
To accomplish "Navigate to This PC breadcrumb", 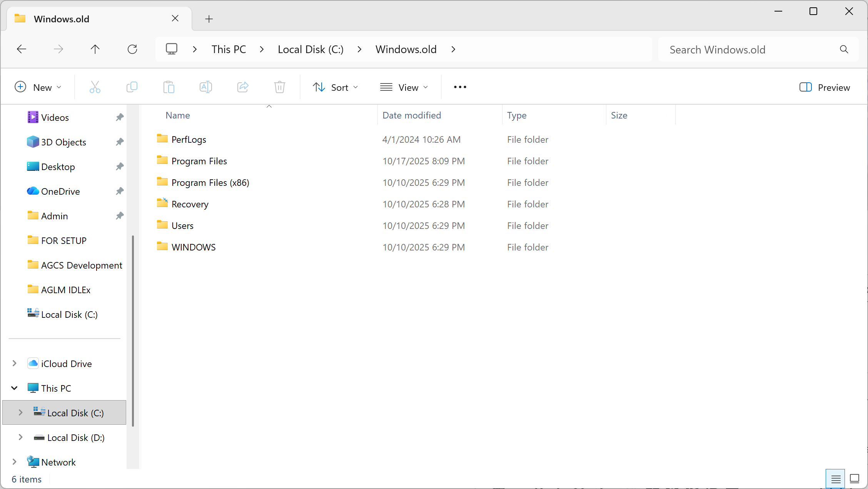I will point(229,49).
